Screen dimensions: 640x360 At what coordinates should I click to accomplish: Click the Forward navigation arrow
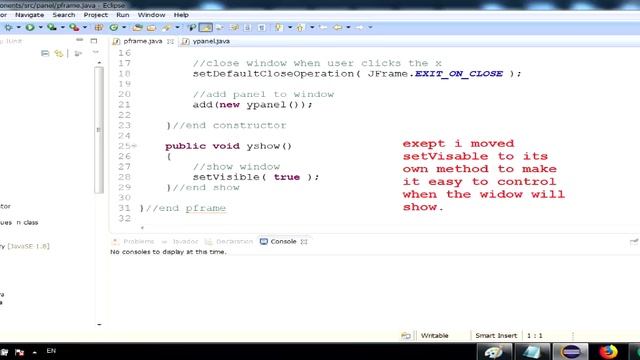point(359,27)
